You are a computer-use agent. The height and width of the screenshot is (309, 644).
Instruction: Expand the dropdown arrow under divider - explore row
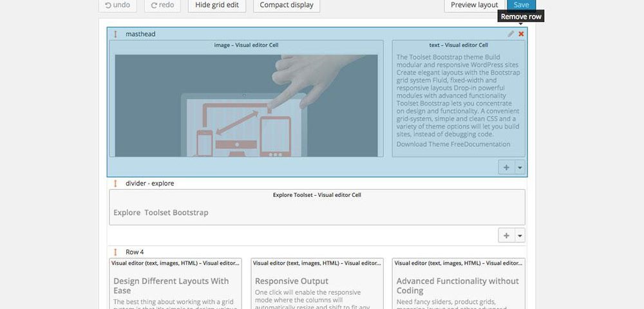[520, 236]
